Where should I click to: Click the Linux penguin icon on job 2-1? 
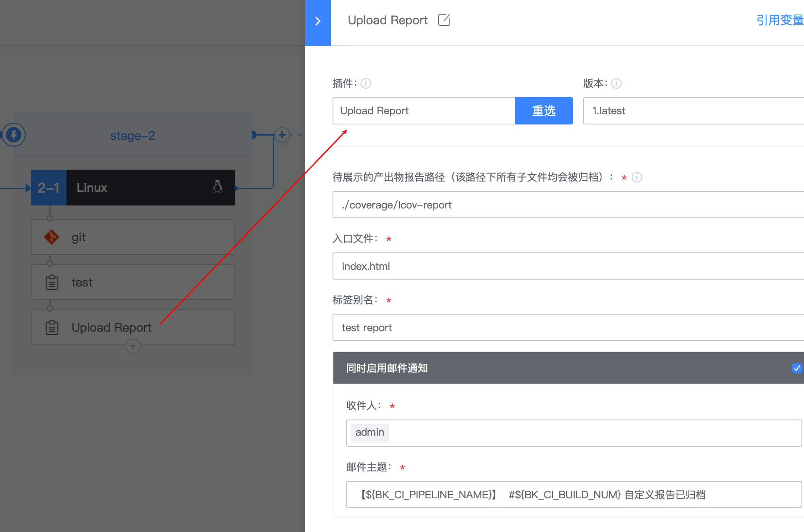pos(217,187)
